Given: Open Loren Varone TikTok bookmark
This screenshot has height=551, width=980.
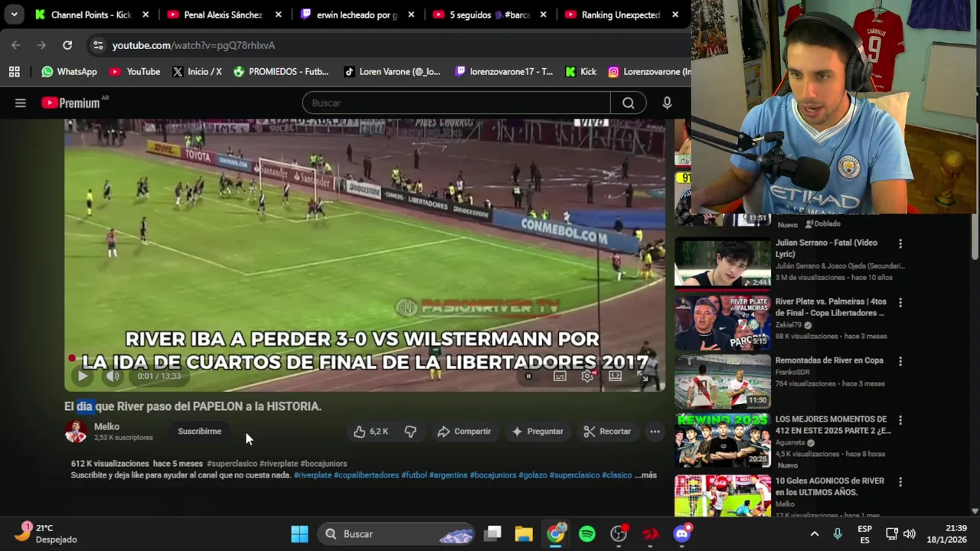Looking at the screenshot, I should (392, 71).
